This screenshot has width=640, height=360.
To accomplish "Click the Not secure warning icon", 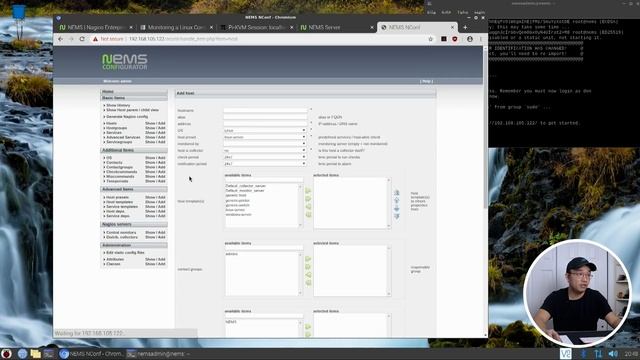I will [x=95, y=39].
